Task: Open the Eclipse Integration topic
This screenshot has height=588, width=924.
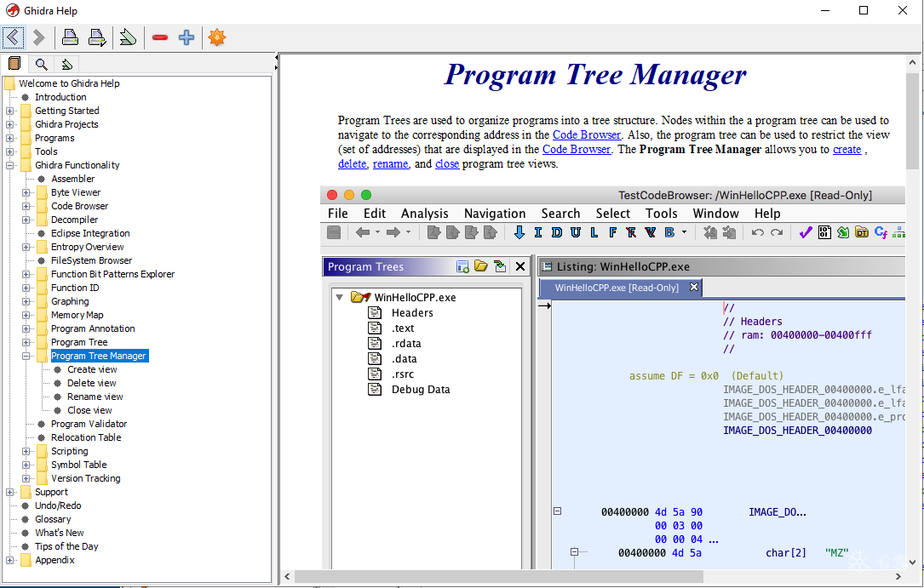Action: tap(90, 233)
